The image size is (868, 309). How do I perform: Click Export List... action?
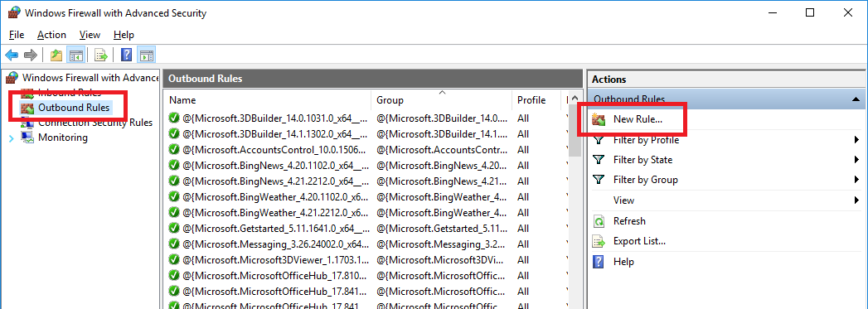639,241
